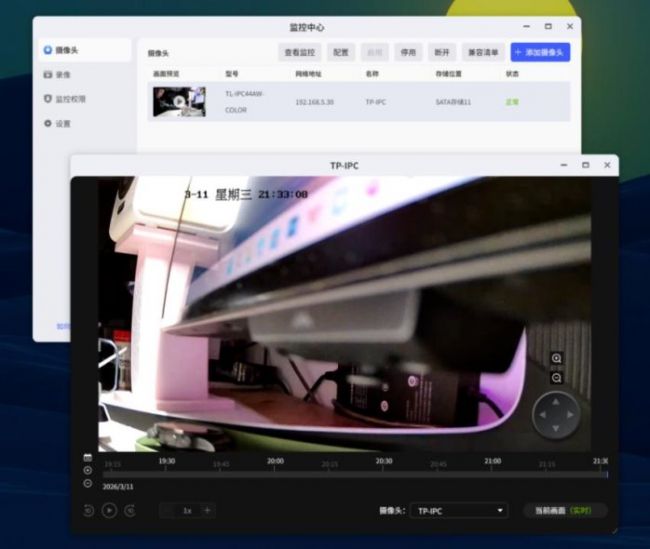Click the 20:30 mark on the timeline
Viewport: 650px width, 549px height.
(x=383, y=462)
